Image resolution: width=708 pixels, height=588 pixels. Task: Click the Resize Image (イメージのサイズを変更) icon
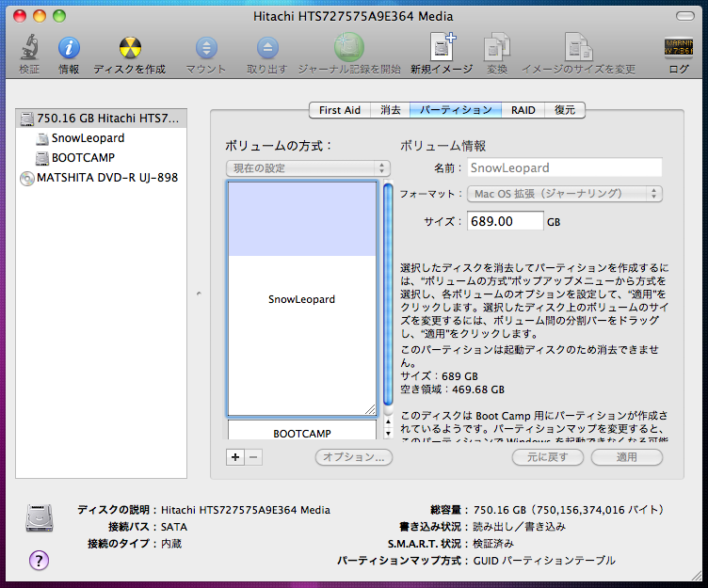(578, 47)
